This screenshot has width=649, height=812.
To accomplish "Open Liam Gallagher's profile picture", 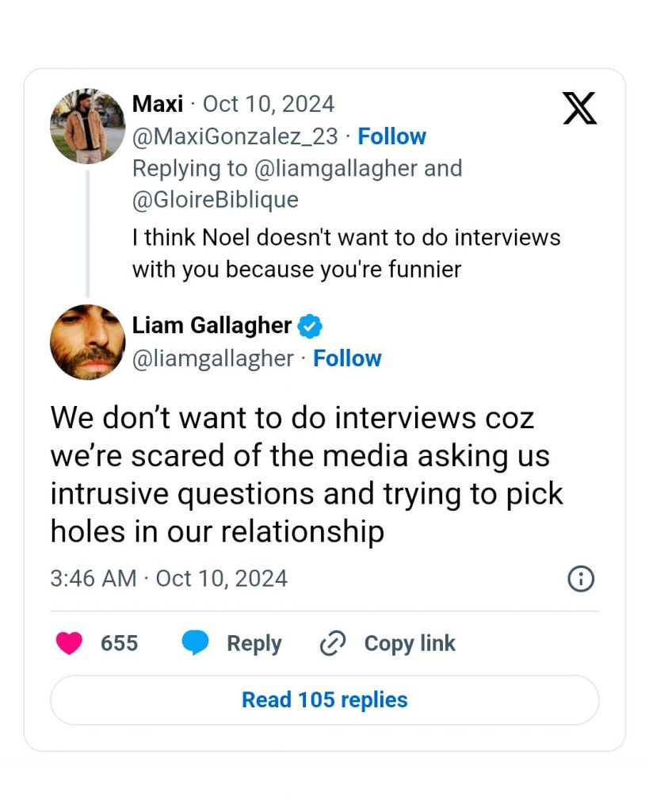I will (87, 342).
